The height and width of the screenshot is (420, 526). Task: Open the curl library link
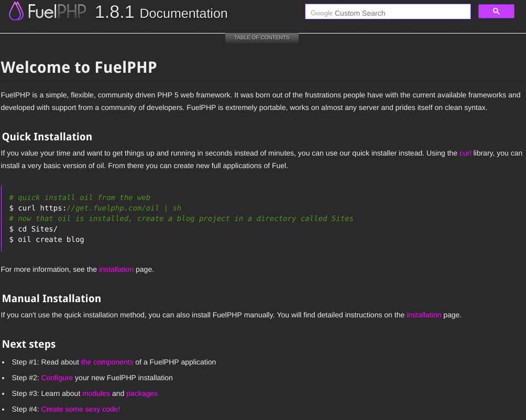click(x=465, y=153)
